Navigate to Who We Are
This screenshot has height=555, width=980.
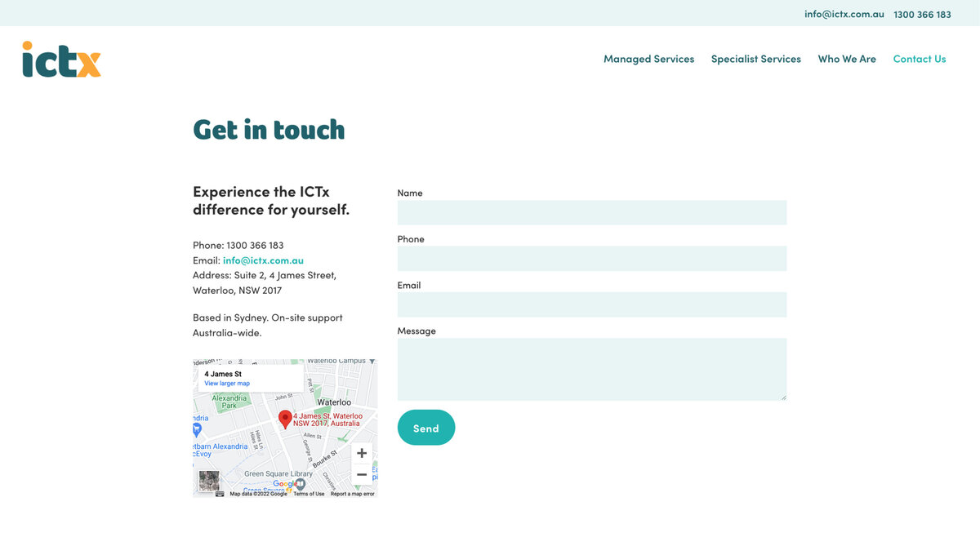pyautogui.click(x=847, y=59)
